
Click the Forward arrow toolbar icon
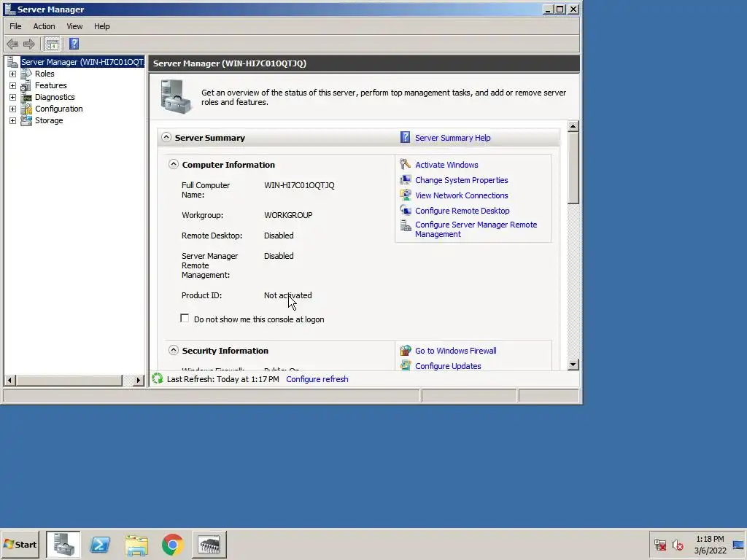(29, 44)
